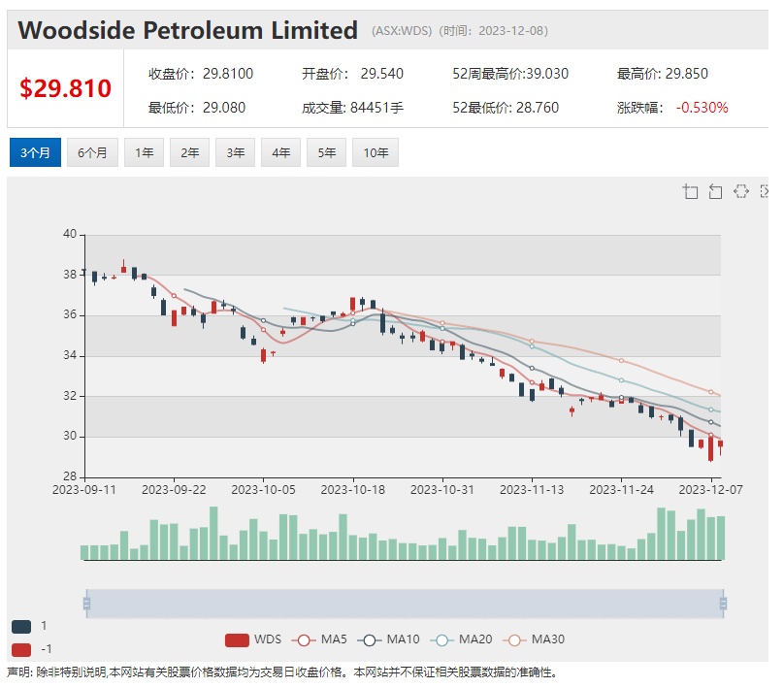This screenshot has width=784, height=688.
Task: Click the x-axis label 2023-12-07
Action: pyautogui.click(x=710, y=489)
